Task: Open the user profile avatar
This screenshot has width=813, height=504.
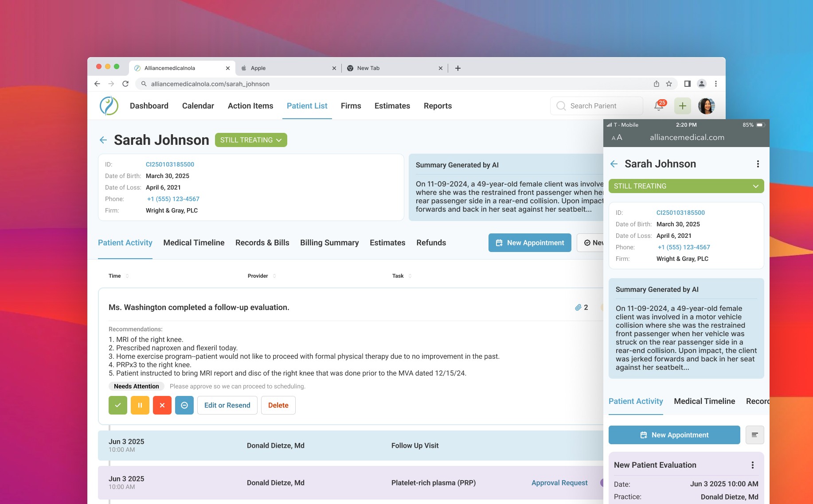Action: (x=707, y=106)
